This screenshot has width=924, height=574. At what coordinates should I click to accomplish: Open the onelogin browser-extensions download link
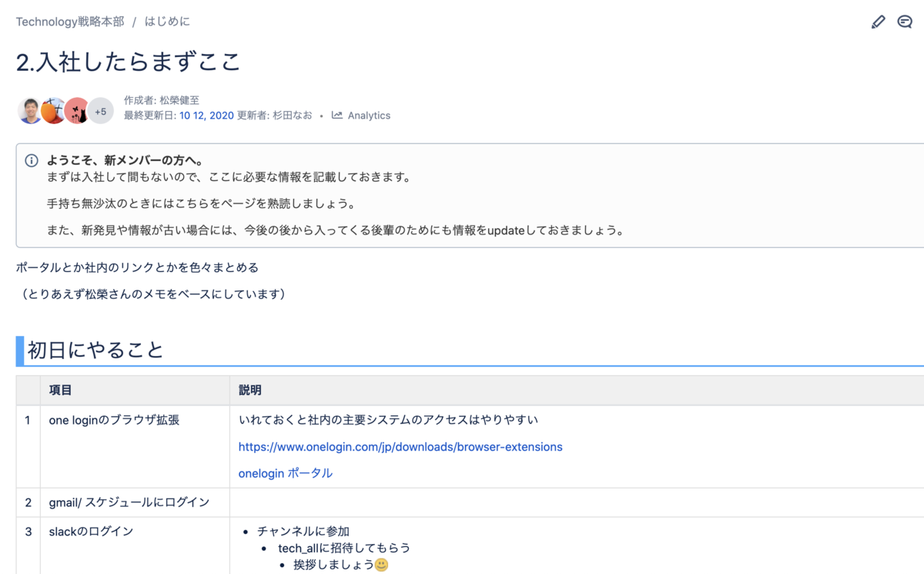pos(400,447)
